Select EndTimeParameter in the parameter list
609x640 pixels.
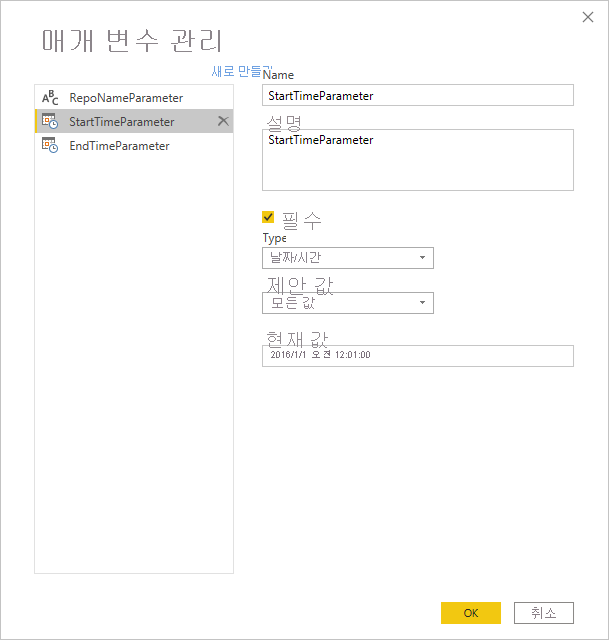134,145
